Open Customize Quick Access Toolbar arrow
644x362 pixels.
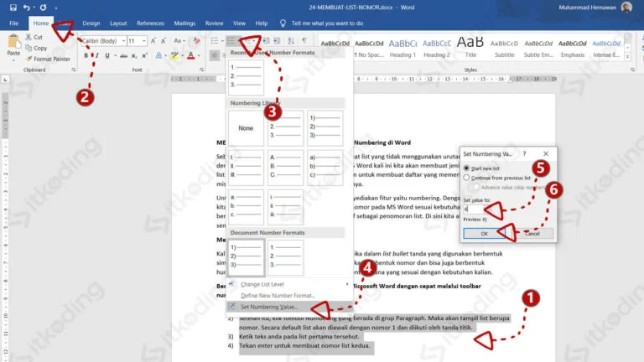tap(56, 8)
